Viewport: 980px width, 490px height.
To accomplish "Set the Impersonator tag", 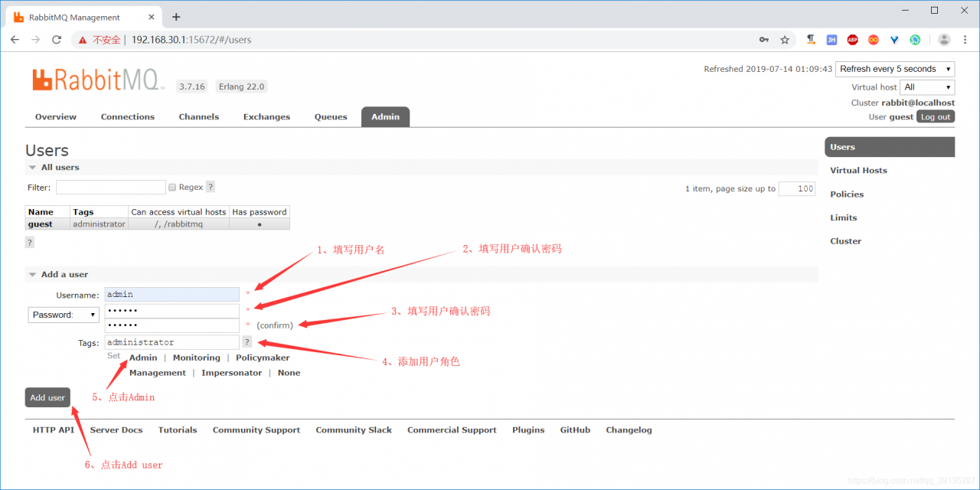I will [x=231, y=373].
